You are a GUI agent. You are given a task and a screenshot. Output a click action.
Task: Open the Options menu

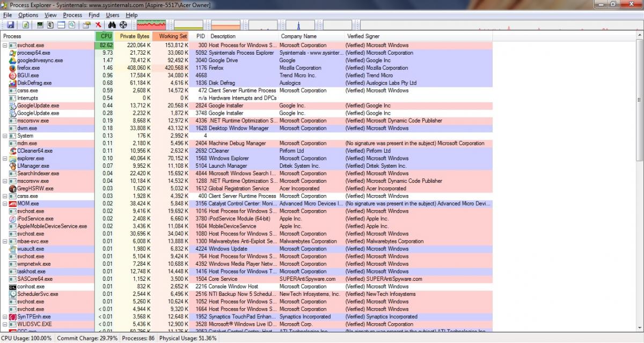click(28, 15)
